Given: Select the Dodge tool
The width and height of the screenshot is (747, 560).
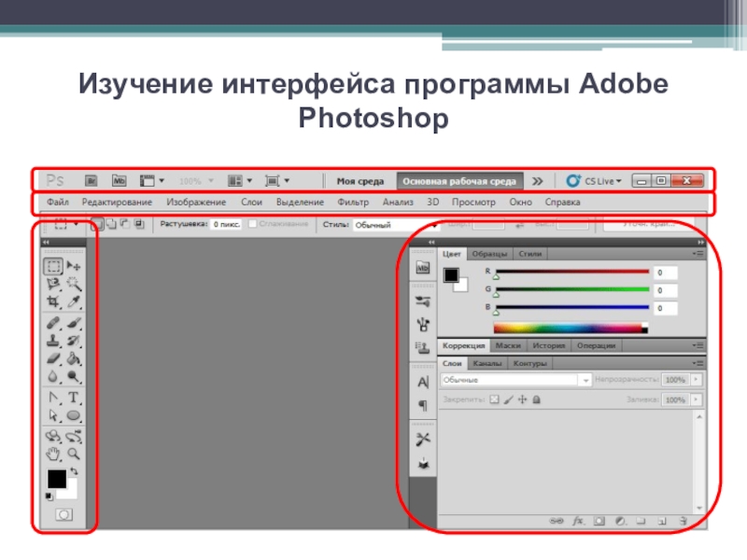Looking at the screenshot, I should 74,376.
